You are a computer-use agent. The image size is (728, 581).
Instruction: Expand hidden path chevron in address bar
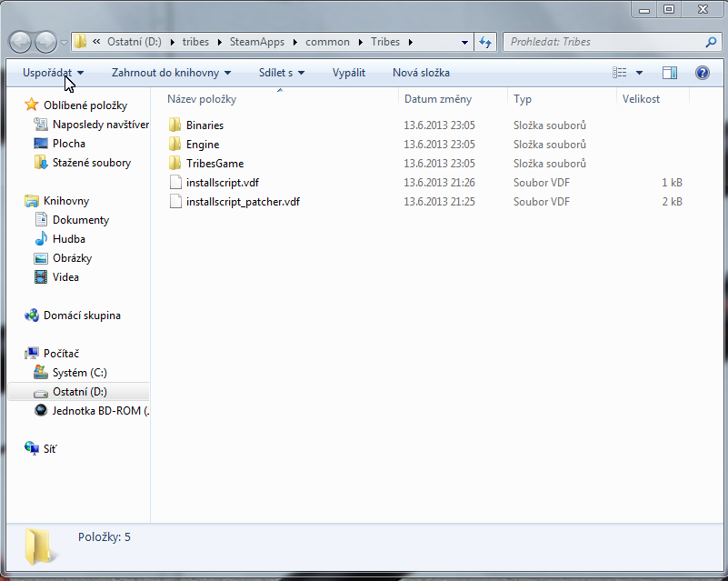[x=96, y=41]
